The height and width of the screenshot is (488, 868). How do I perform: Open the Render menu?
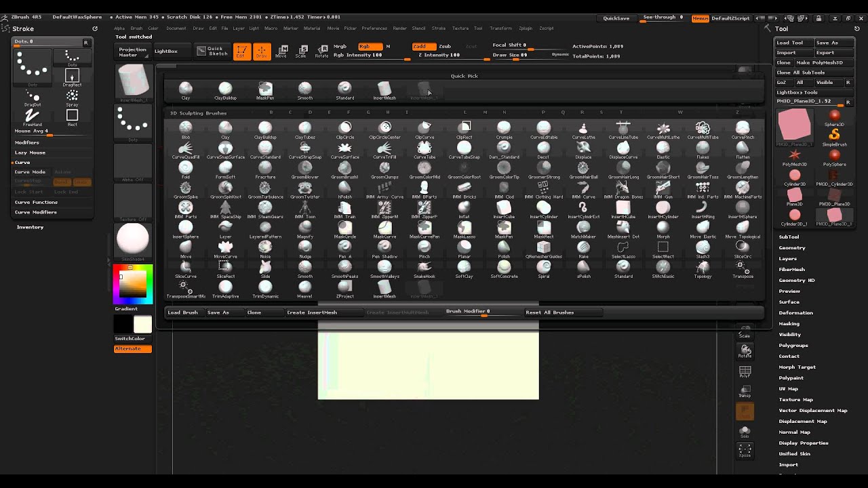tap(400, 28)
